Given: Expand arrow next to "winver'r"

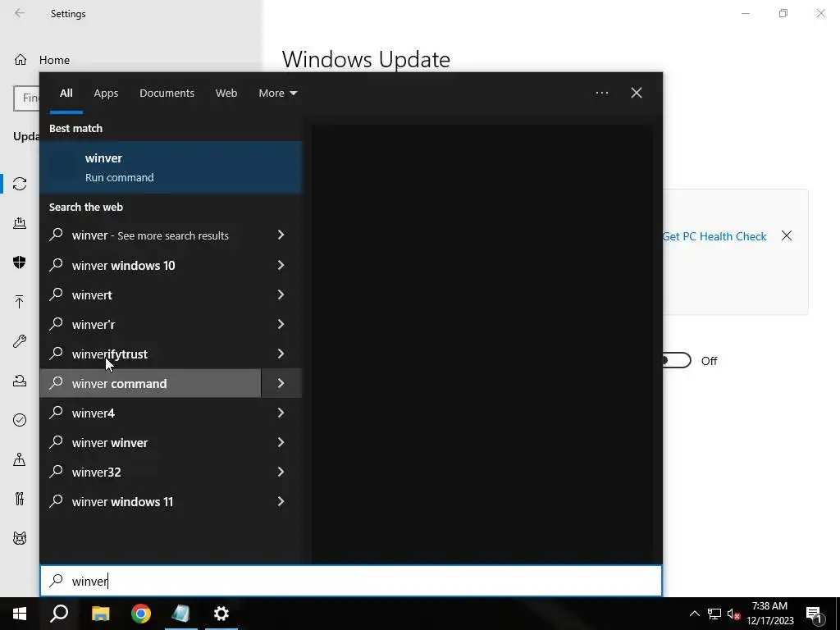Looking at the screenshot, I should 281,323.
